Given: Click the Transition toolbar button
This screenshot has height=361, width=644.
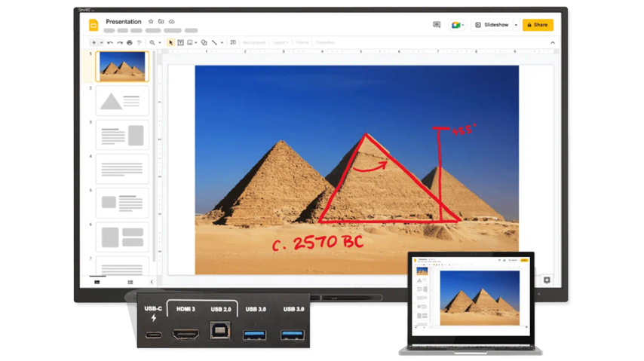Looking at the screenshot, I should pos(325,42).
